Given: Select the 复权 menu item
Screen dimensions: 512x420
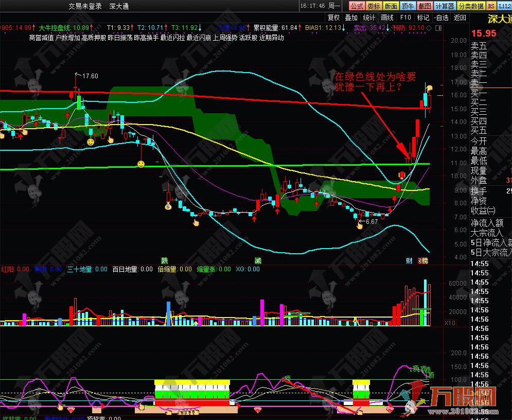Looking at the screenshot, I should [334, 17].
